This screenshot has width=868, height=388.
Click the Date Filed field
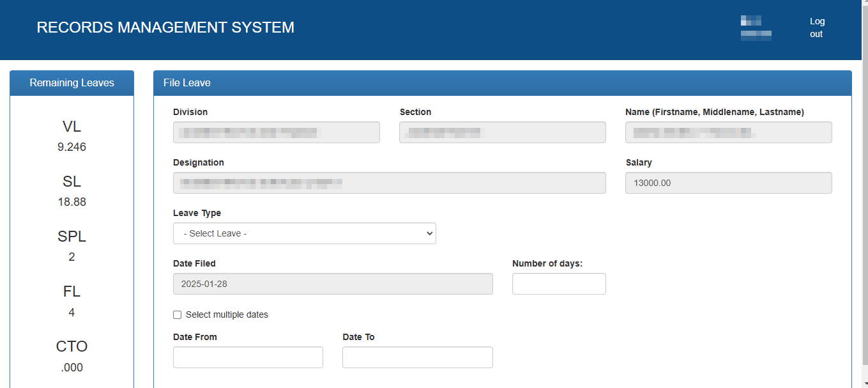coord(333,284)
